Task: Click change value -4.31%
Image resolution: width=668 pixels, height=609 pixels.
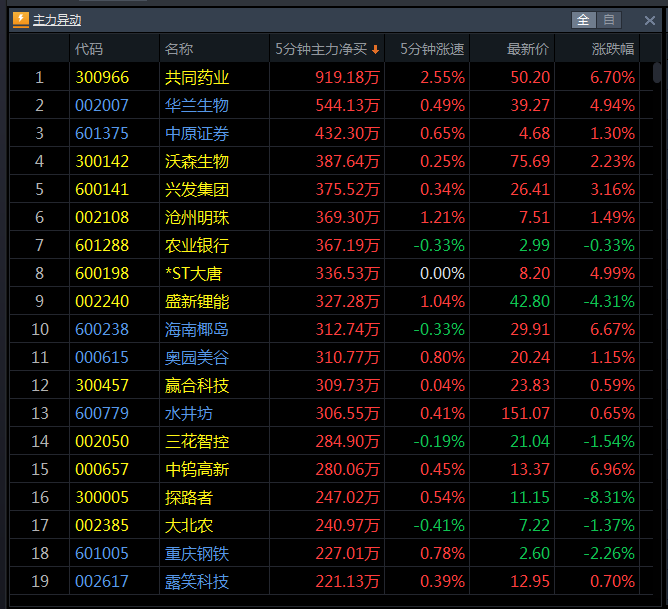Action: point(609,301)
